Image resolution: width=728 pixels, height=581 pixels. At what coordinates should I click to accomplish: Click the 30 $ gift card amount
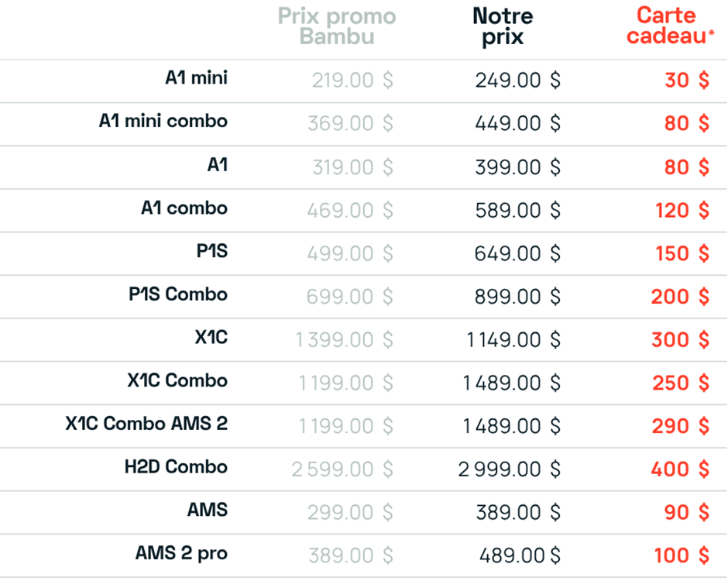[686, 80]
